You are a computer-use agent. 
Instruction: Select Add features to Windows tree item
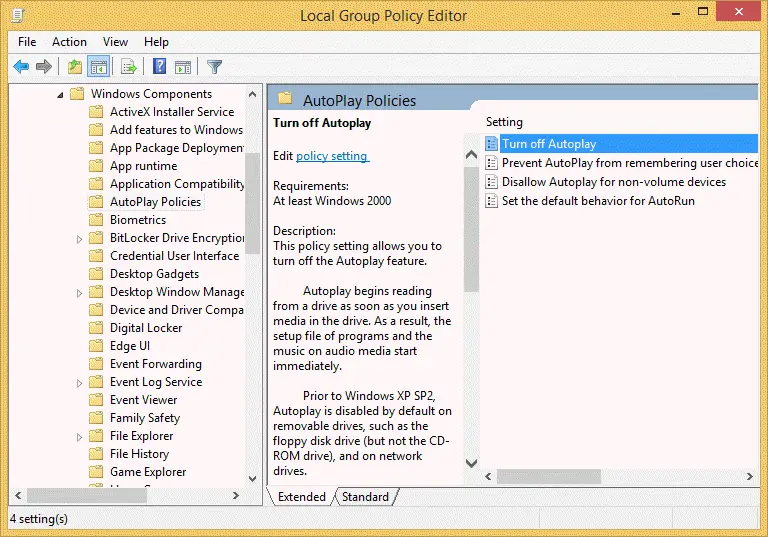point(176,130)
